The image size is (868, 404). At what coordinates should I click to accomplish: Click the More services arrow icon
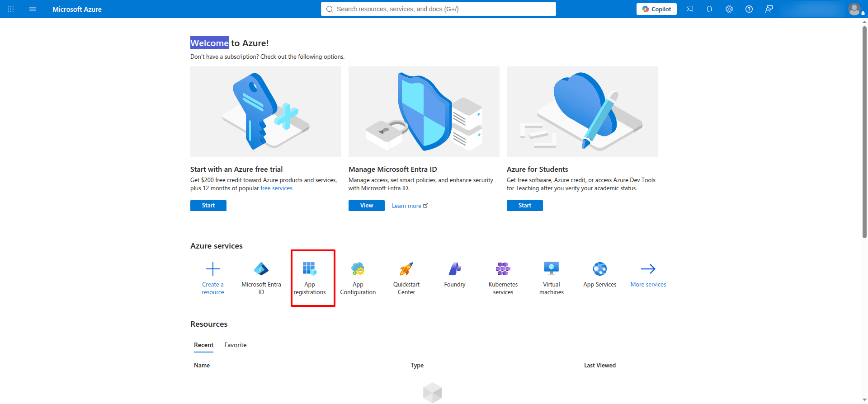click(x=648, y=269)
